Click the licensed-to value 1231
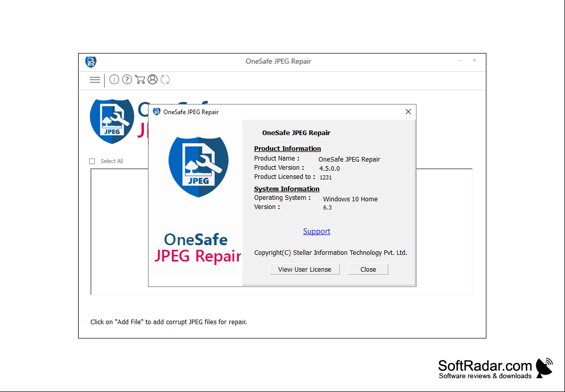565x392 pixels. point(326,177)
